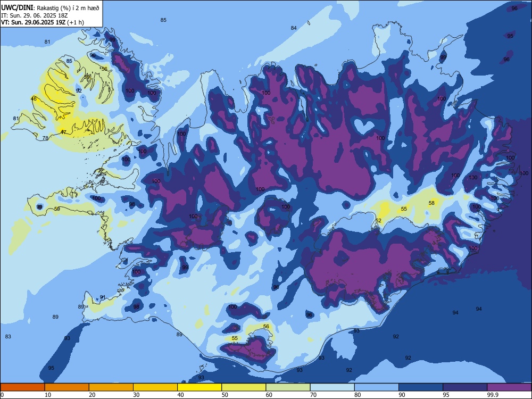The image size is (532, 399).
Task: Click the humidity value 91 on the map
Action: point(103,297)
